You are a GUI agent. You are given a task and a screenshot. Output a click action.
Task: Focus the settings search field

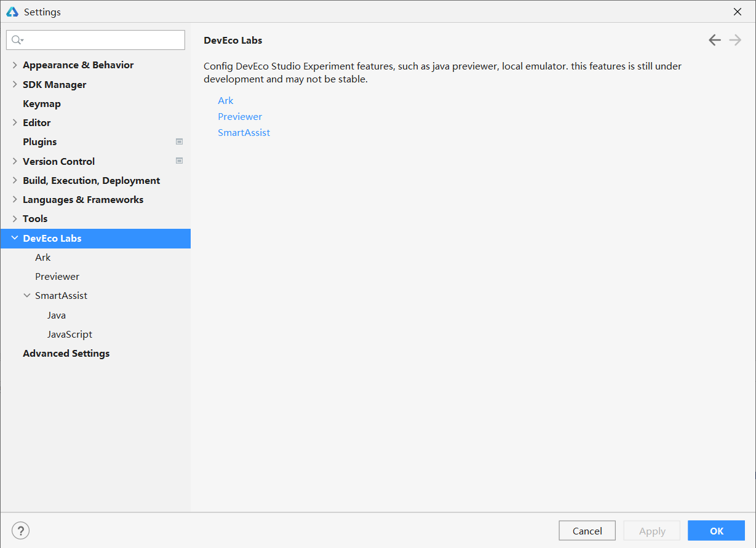point(95,40)
